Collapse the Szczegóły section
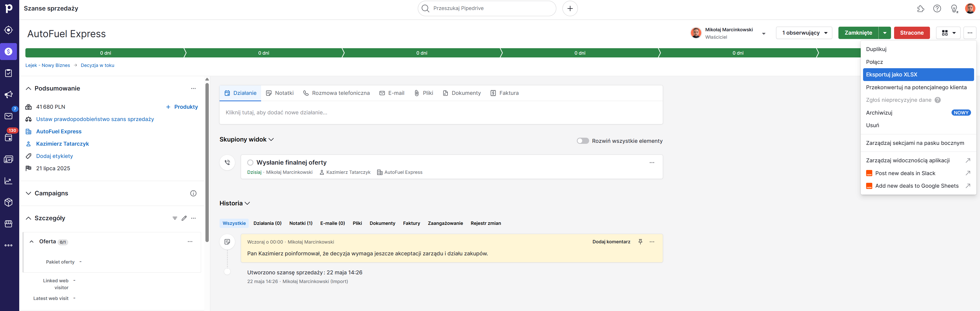This screenshot has width=980, height=311. tap(28, 218)
